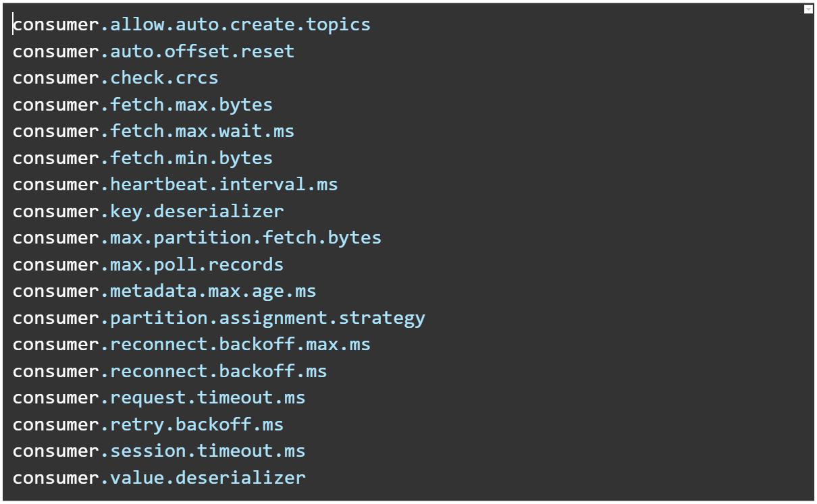Screen dimensions: 817x504
Task: Click the consumer.fetch.min.bytes entry
Action: (142, 158)
